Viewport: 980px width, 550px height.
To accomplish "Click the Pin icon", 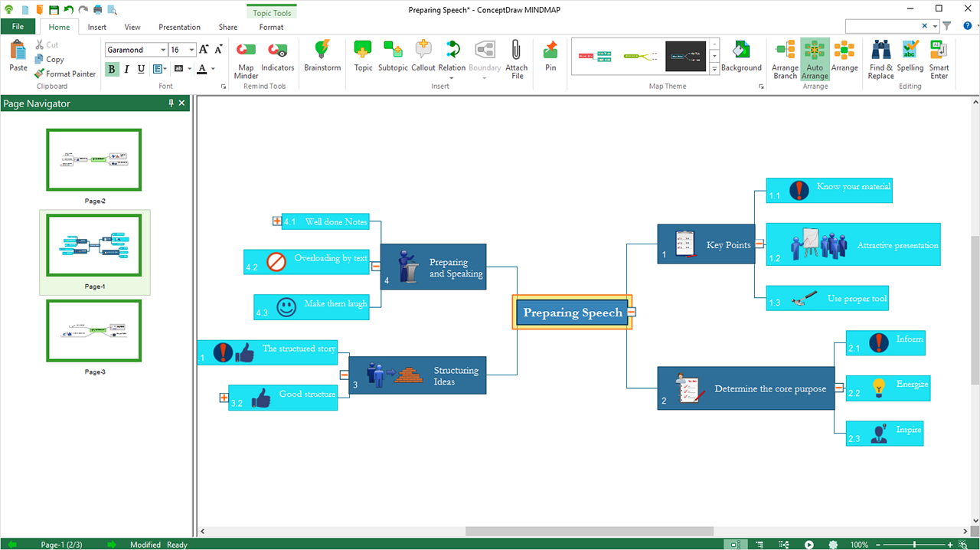I will coord(550,57).
